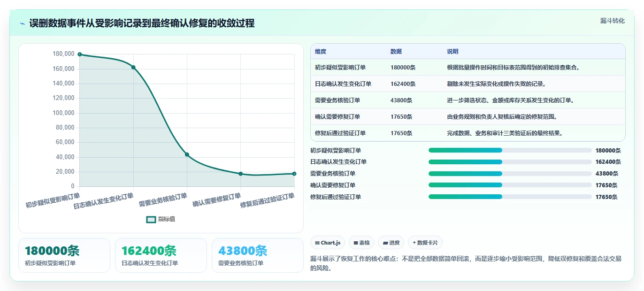Image resolution: width=644 pixels, height=291 pixels.
Task: Click the progress bar for 需要业务核验订单
Action: point(510,174)
